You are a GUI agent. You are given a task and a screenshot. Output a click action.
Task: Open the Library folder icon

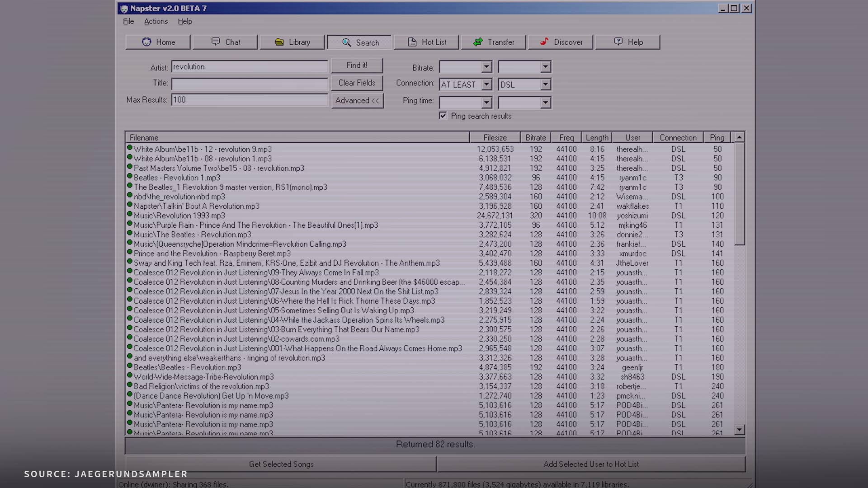[279, 42]
